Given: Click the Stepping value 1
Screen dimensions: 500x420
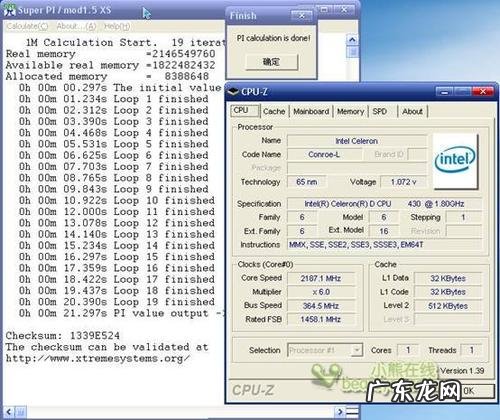Looking at the screenshot, I should 463,217.
